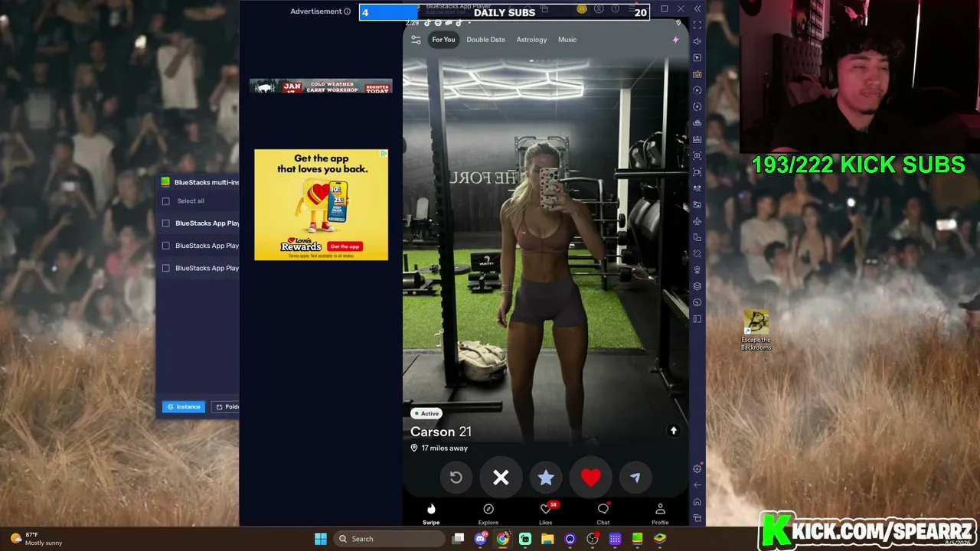Click the taskbar Search box

tap(387, 539)
